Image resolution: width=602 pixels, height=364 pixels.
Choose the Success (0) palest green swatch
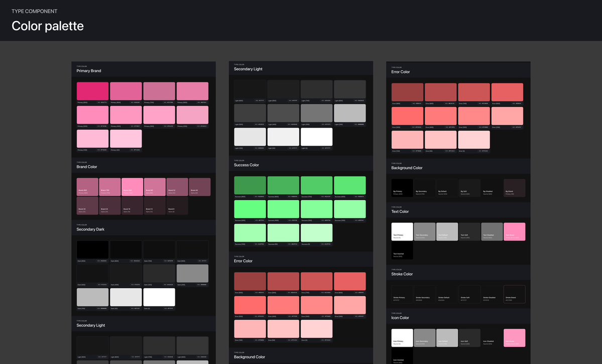coord(316,233)
